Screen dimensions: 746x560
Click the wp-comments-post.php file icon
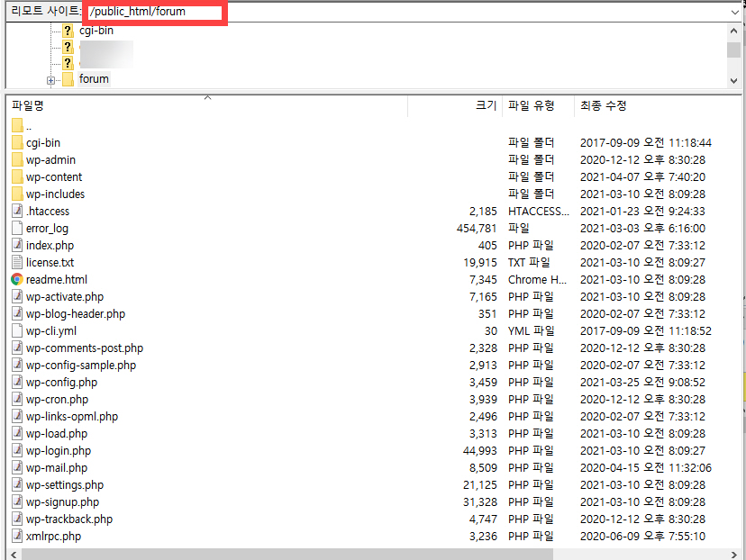(x=17, y=348)
